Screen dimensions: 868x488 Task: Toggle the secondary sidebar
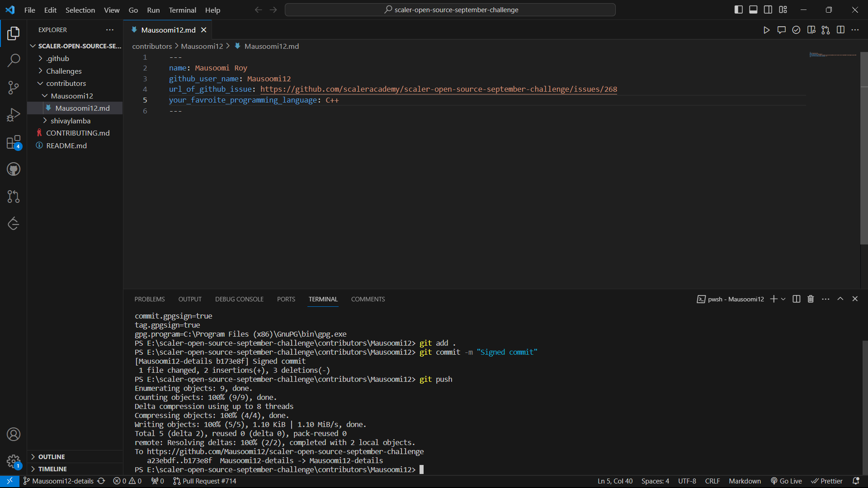pyautogui.click(x=768, y=9)
